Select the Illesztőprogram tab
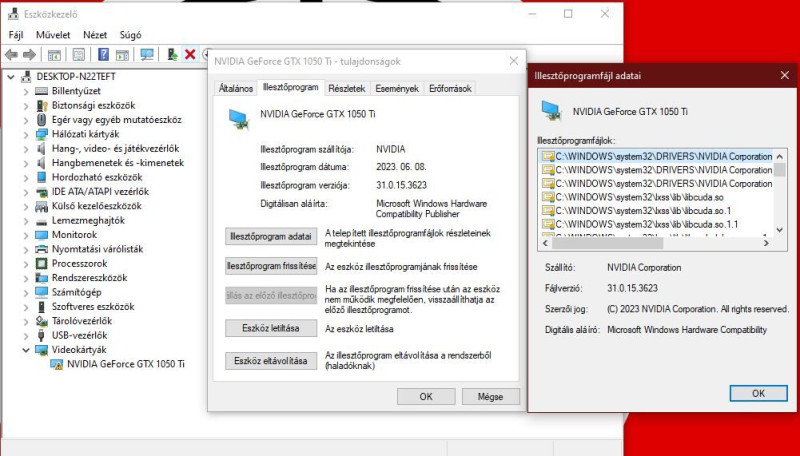Image resolution: width=800 pixels, height=456 pixels. pos(290,87)
